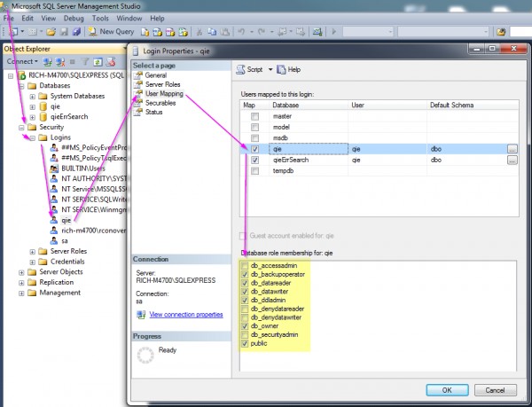This screenshot has height=407, width=532.
Task: Enable the db_securityadmin role checkbox
Action: coord(245,335)
